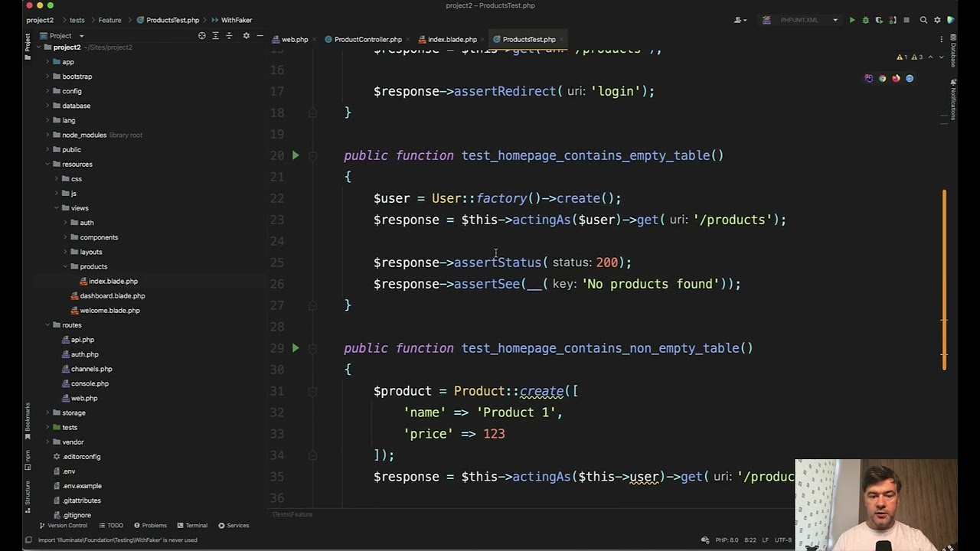The height and width of the screenshot is (551, 980).
Task: Expand the bootstrap folder
Action: click(47, 77)
